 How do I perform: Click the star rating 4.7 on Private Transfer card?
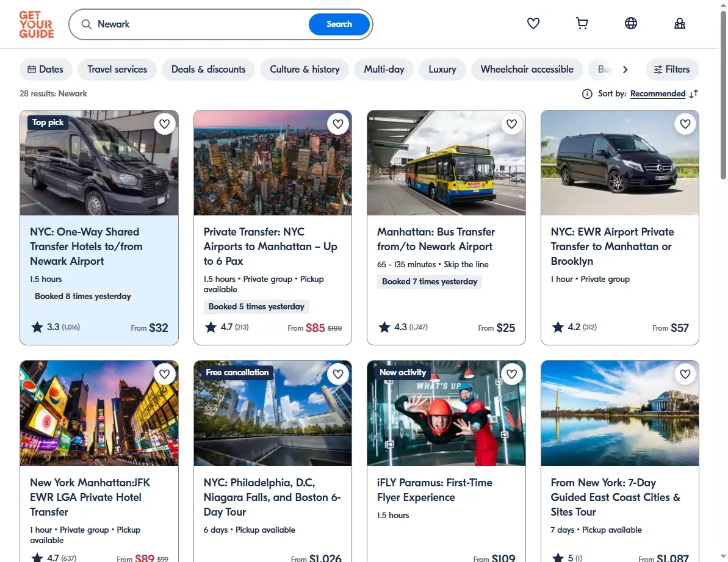pos(226,327)
